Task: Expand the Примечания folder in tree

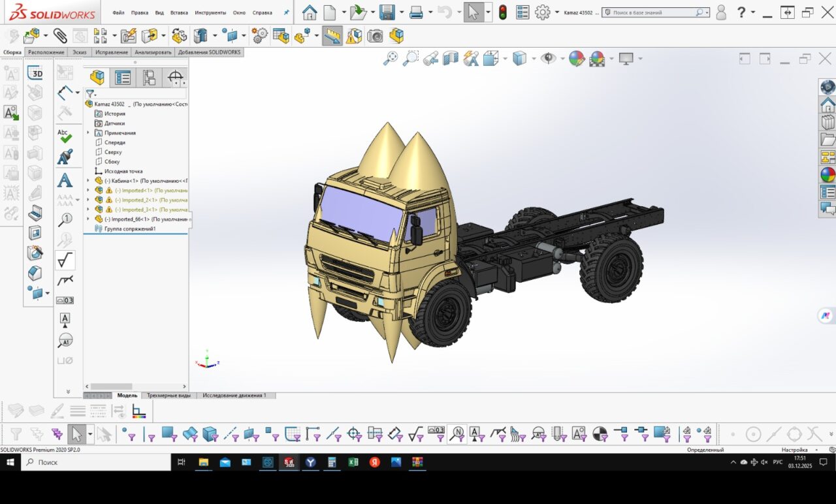Action: click(88, 133)
